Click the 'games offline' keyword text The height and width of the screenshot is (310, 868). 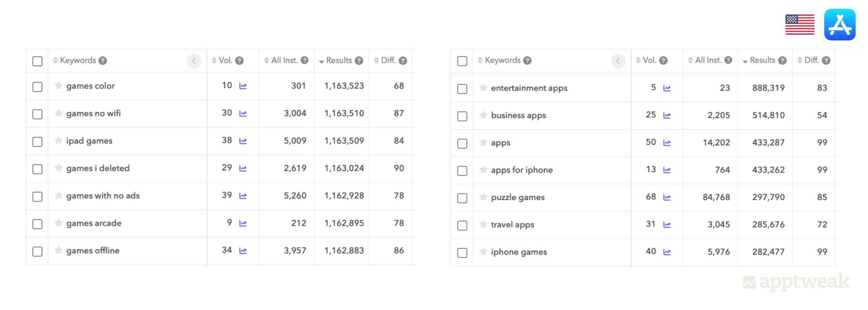(x=93, y=251)
